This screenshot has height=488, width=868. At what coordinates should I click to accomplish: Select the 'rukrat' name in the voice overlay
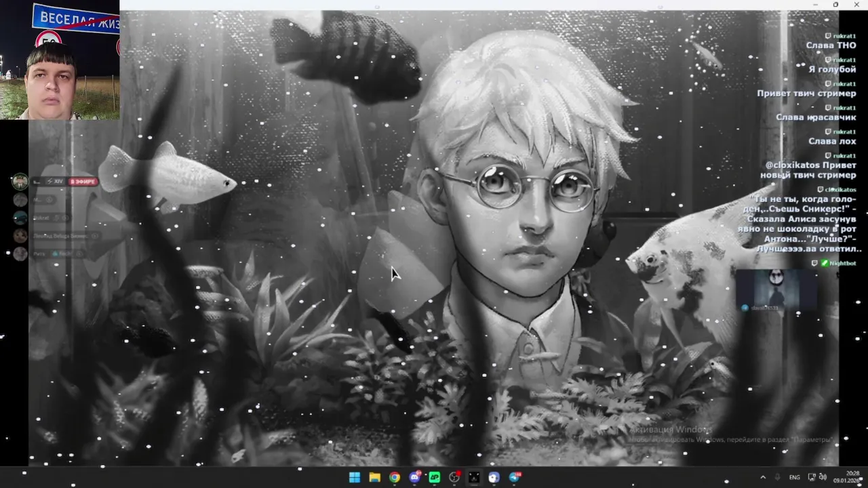[41, 218]
